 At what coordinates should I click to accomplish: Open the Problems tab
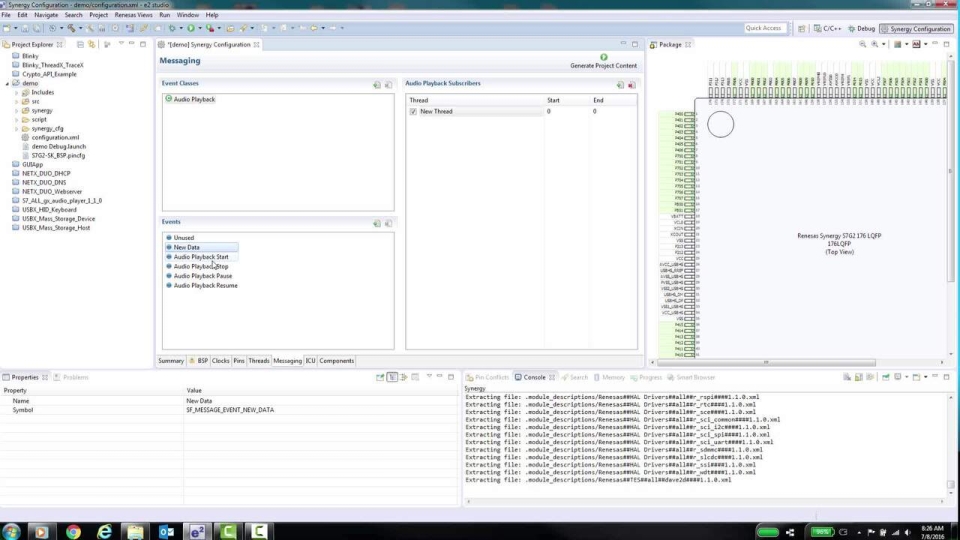pos(71,377)
